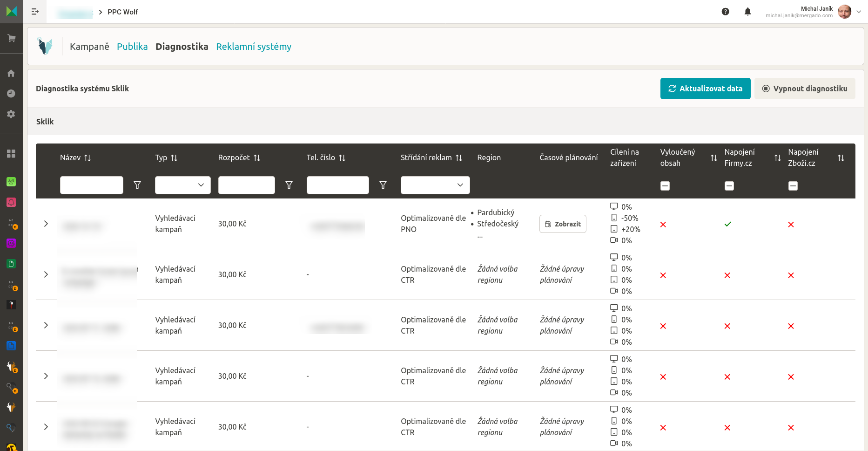
Task: Switch to the Publika tab
Action: click(132, 47)
